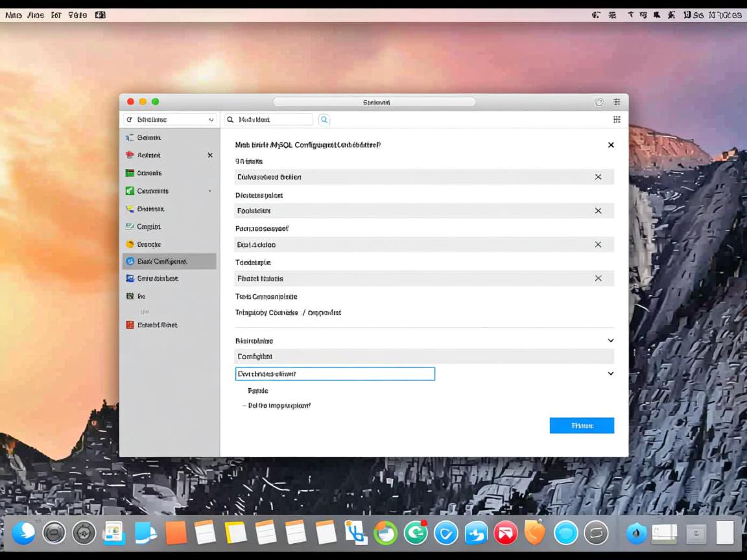Open dropdown chevron beside the focused text field
The width and height of the screenshot is (747, 560).
pos(610,373)
